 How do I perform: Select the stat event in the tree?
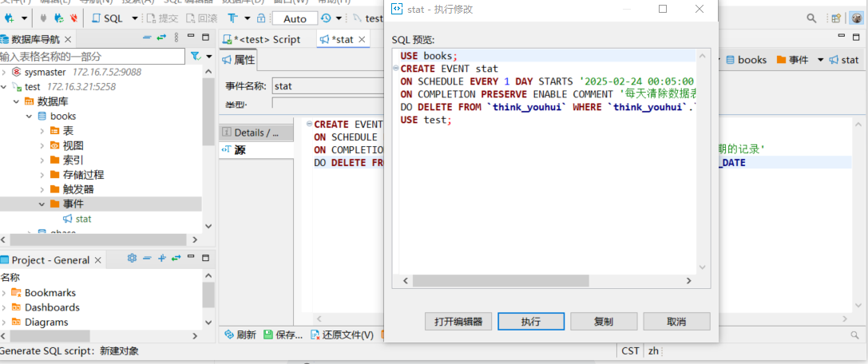tap(83, 219)
